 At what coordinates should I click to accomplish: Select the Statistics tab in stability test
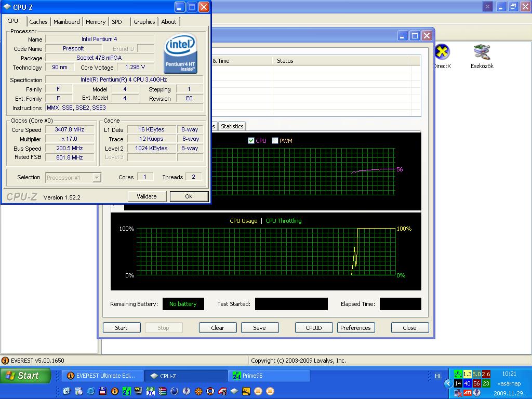tap(232, 126)
